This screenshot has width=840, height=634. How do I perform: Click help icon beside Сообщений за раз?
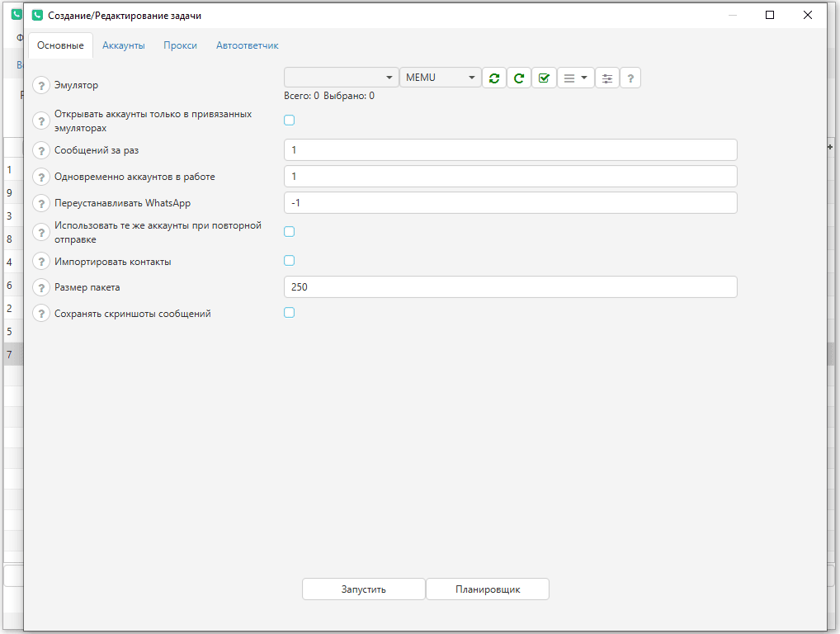point(41,150)
